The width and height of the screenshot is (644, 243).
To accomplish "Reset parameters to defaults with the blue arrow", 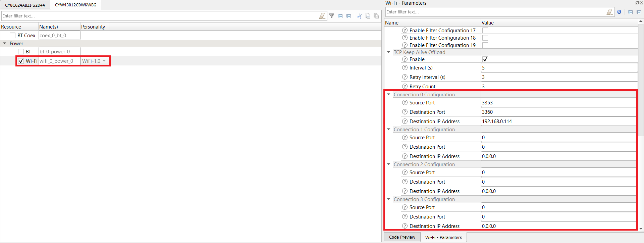I will coord(619,12).
